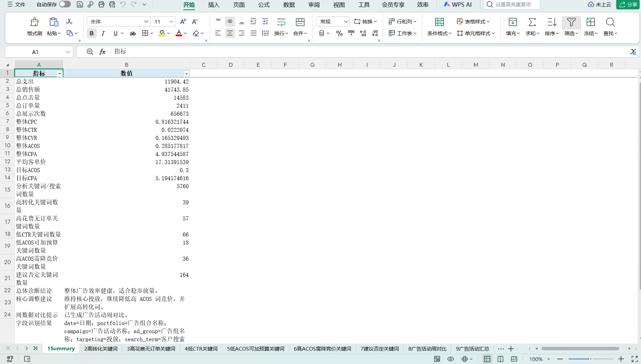Click the Print icon
The height and width of the screenshot is (364, 641).
[101, 4]
